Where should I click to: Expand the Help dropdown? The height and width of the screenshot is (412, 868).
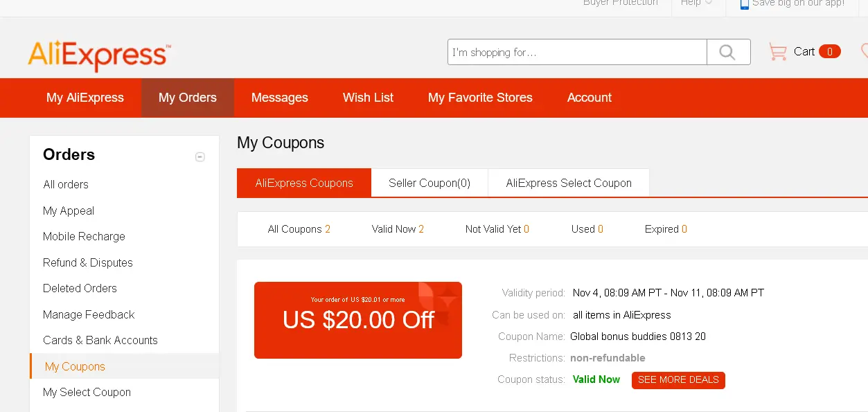(x=696, y=3)
